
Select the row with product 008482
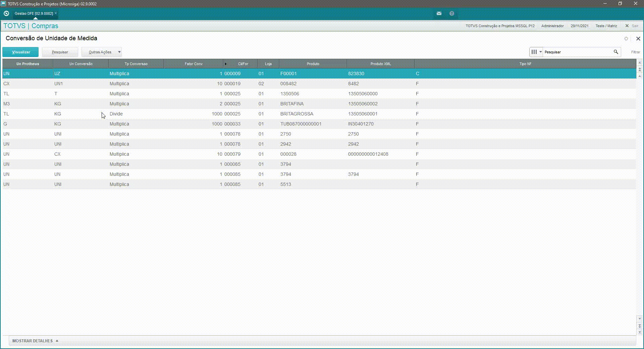click(x=319, y=84)
